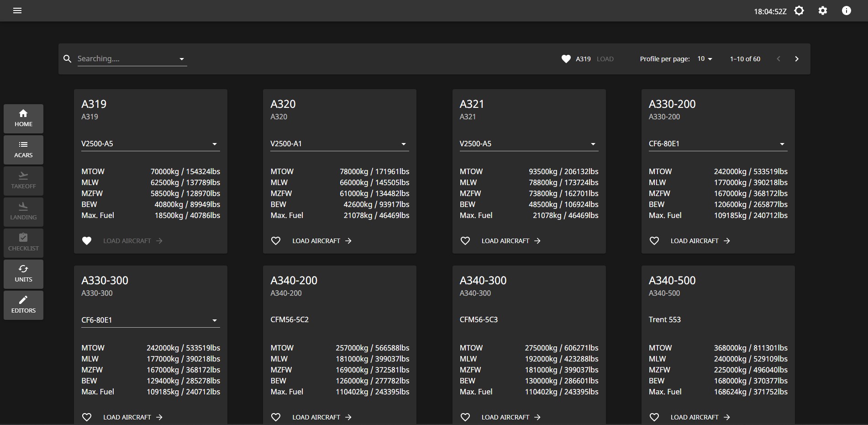Open the hamburger menu
The image size is (868, 425).
tap(17, 11)
